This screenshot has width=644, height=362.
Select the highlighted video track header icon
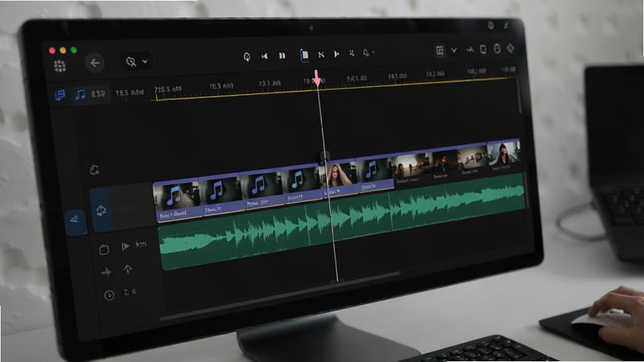tap(101, 211)
